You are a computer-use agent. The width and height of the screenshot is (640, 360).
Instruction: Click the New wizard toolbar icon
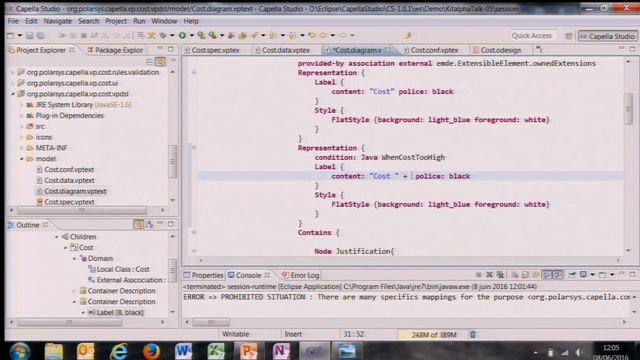[x=11, y=36]
